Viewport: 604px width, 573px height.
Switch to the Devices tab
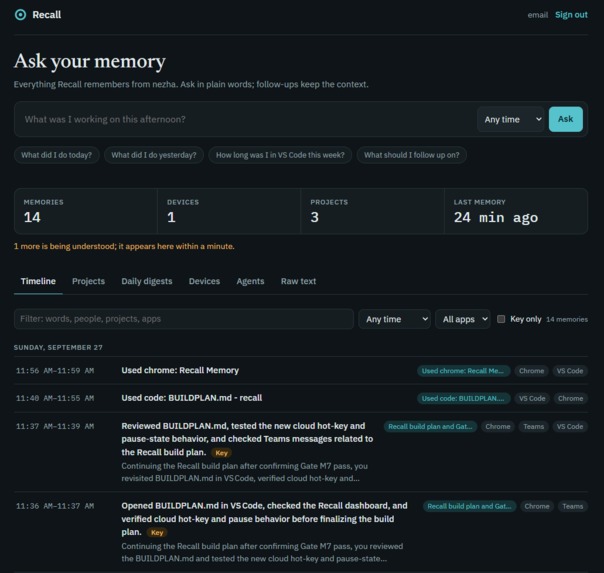tap(204, 281)
